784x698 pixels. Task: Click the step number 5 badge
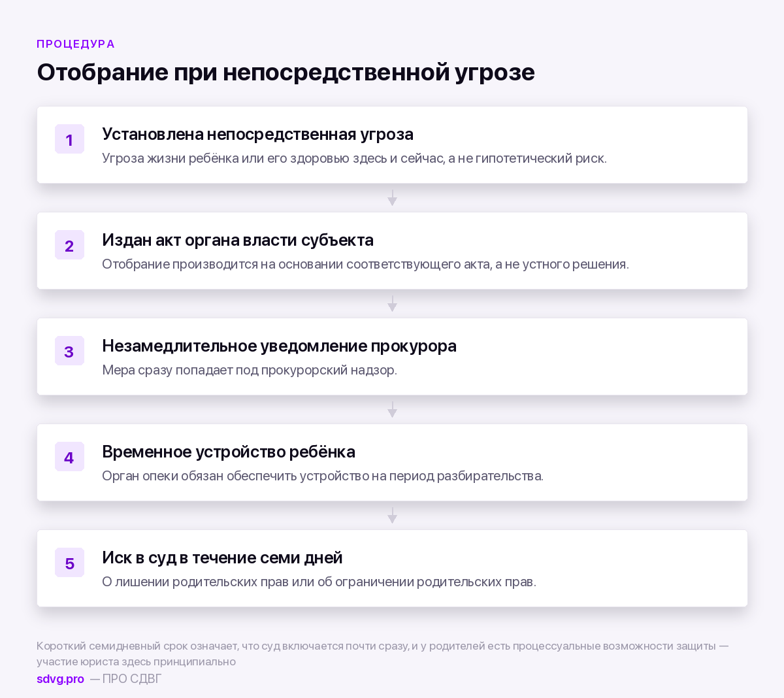pos(69,563)
